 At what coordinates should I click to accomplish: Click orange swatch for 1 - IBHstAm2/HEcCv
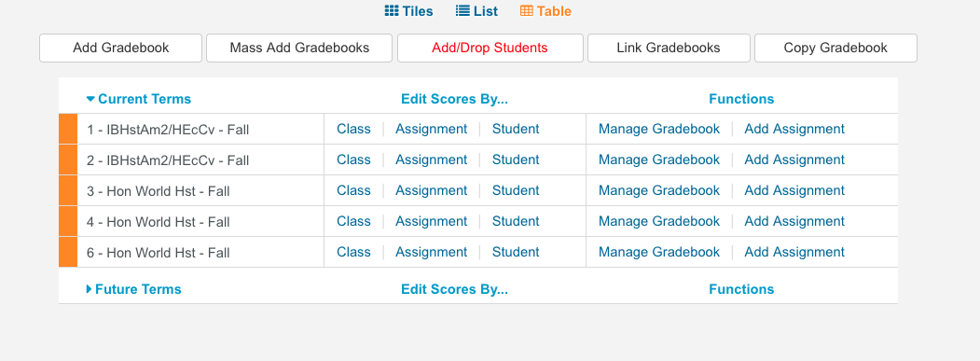point(68,129)
